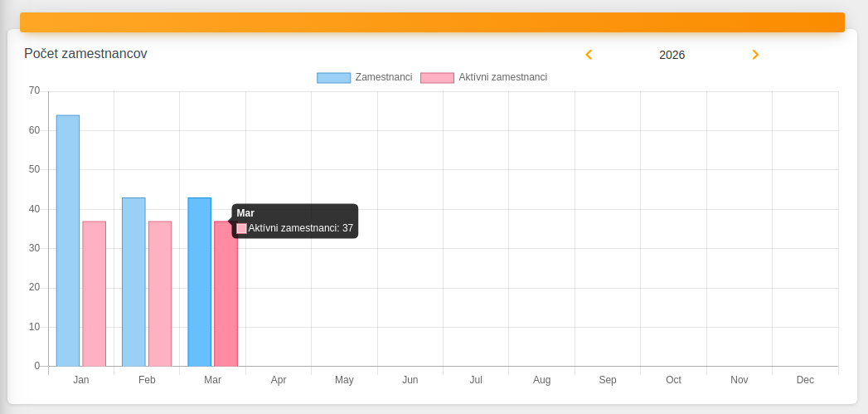Click the 20 value on y-axis
Viewport: 868px width, 414px height.
pos(34,287)
